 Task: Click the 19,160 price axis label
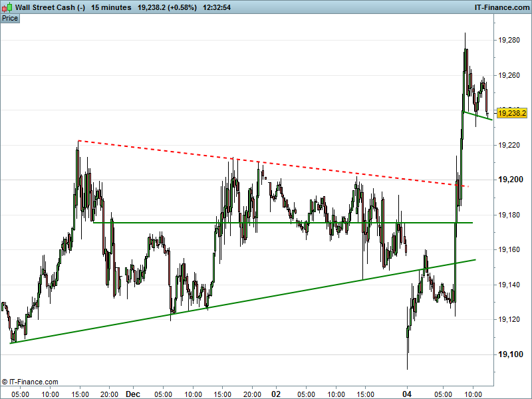509,250
